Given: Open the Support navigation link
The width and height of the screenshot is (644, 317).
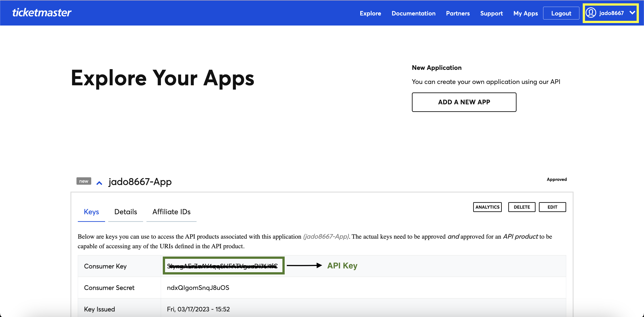Looking at the screenshot, I should click(491, 13).
